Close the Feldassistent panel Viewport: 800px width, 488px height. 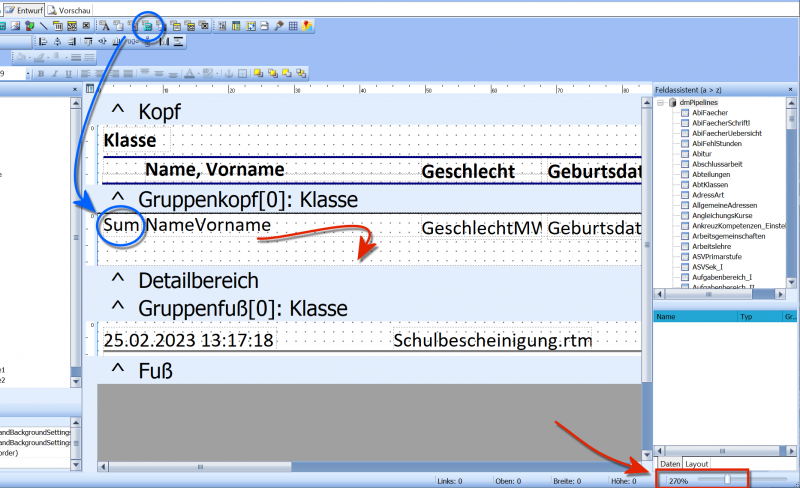pyautogui.click(x=790, y=90)
